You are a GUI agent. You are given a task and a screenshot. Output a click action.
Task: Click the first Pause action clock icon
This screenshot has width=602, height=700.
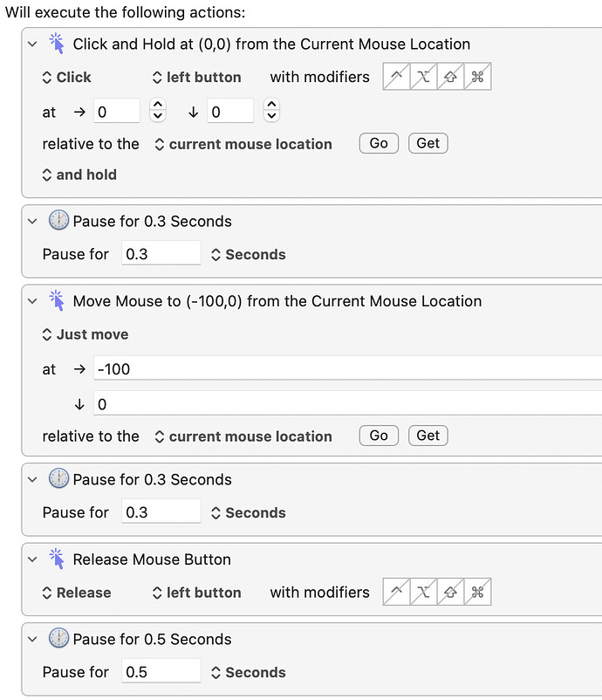(x=58, y=222)
